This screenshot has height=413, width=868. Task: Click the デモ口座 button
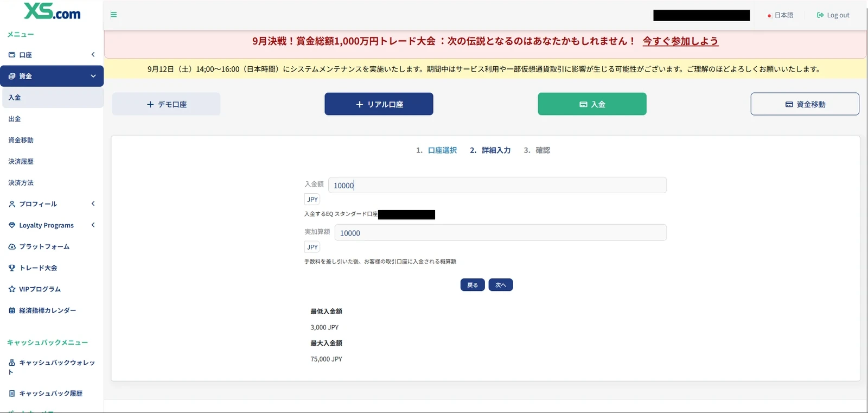point(166,104)
